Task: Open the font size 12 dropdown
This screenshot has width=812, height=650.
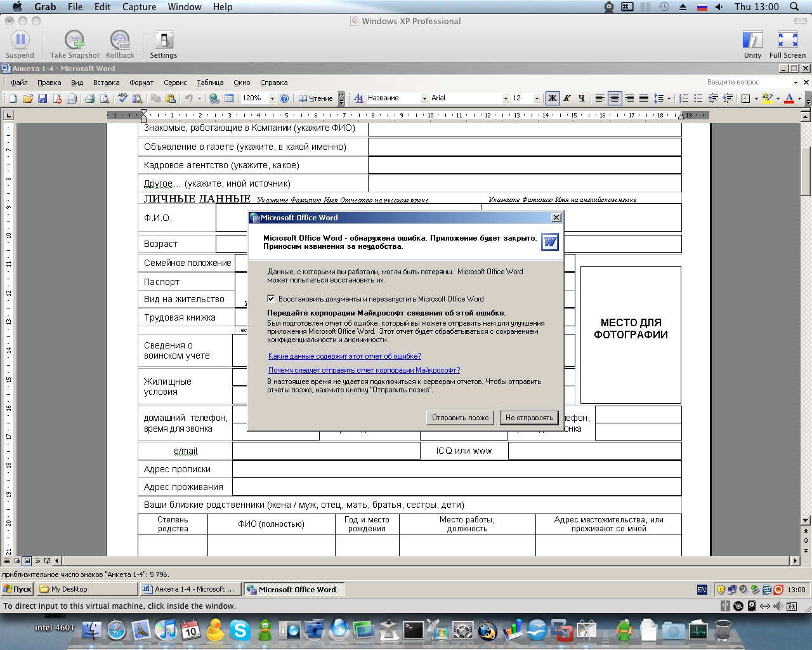Action: click(x=537, y=98)
